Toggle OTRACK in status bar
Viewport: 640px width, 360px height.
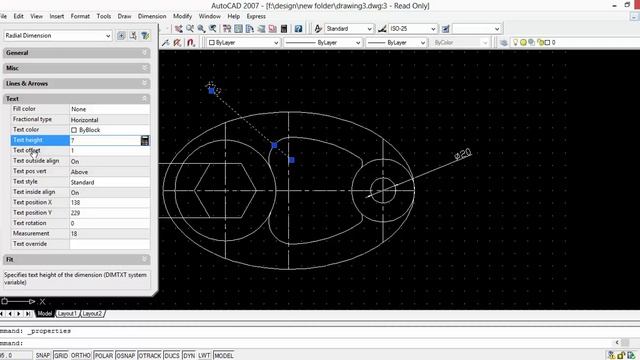150,356
